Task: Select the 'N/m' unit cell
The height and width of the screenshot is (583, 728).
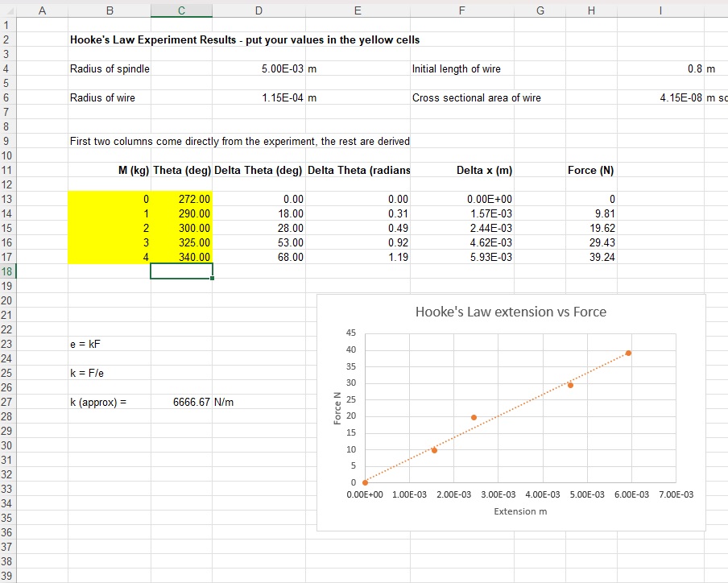Action: point(259,402)
